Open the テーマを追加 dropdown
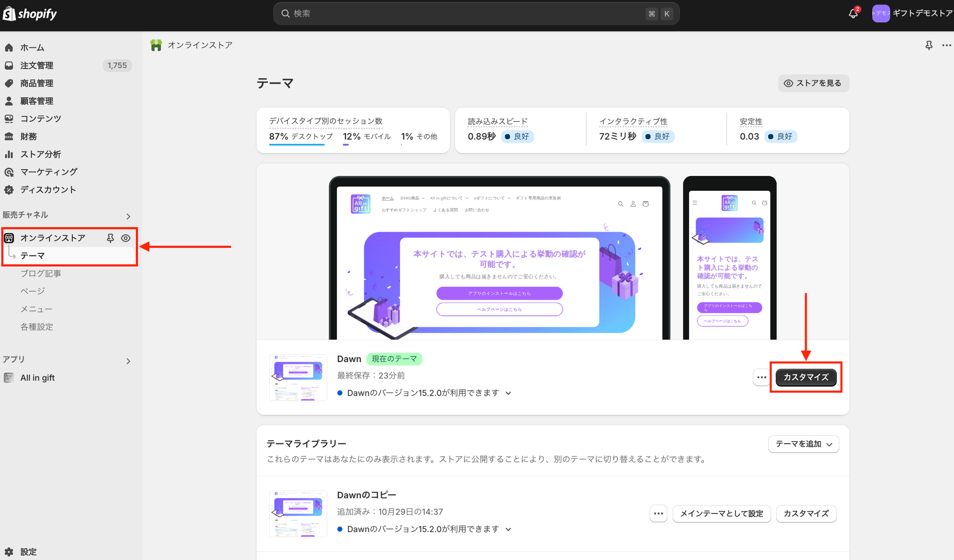 [x=803, y=444]
